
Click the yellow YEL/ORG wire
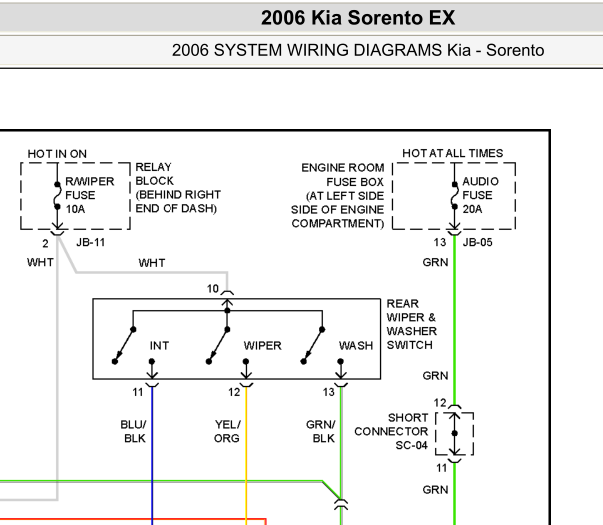[x=246, y=454]
